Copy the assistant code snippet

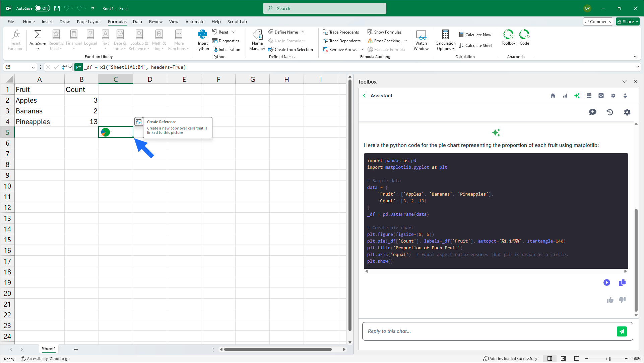click(x=622, y=282)
